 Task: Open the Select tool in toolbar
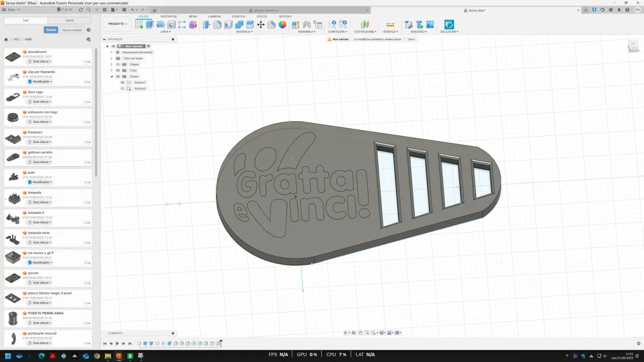pos(449,24)
